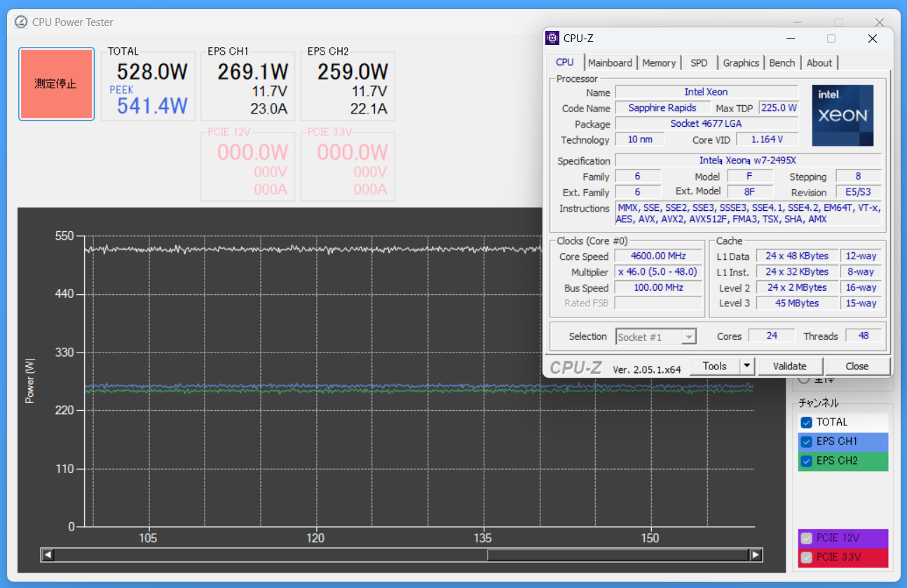Expand the Tools dropdown arrow

[x=747, y=366]
